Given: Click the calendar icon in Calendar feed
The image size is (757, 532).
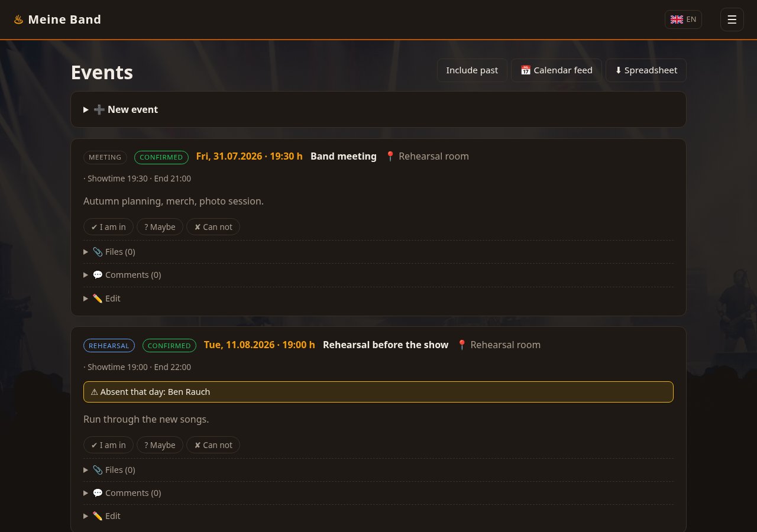Looking at the screenshot, I should tap(525, 70).
